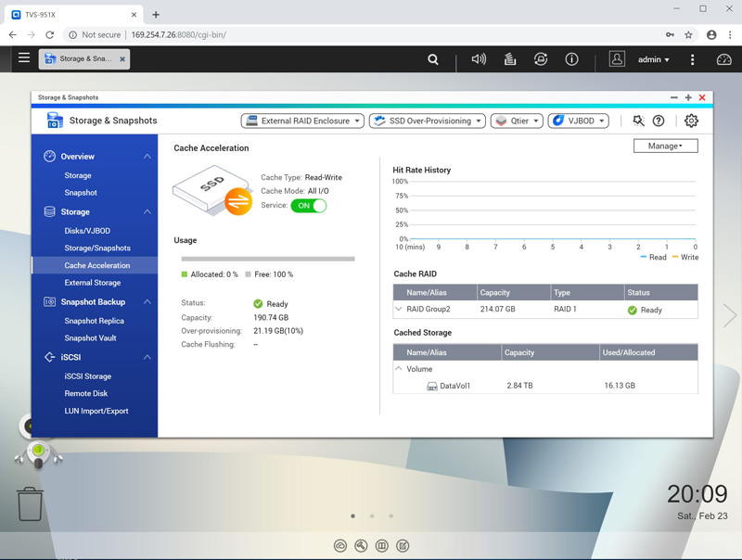
Task: Click the feedback icon in bottom dock
Action: (x=403, y=546)
